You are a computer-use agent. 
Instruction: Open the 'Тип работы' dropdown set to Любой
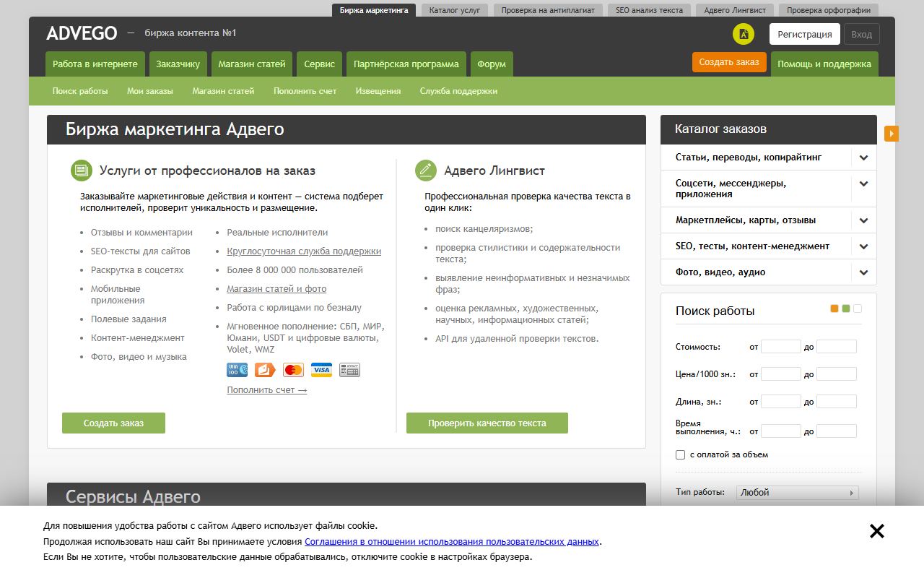pos(798,493)
